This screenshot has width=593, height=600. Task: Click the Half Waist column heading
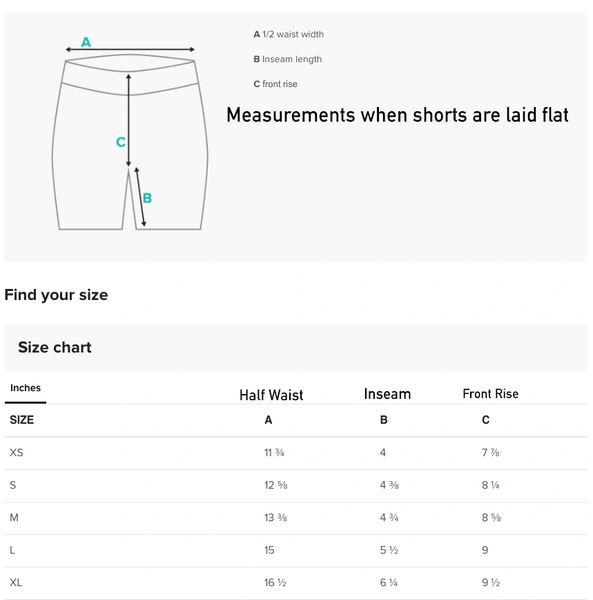click(271, 395)
